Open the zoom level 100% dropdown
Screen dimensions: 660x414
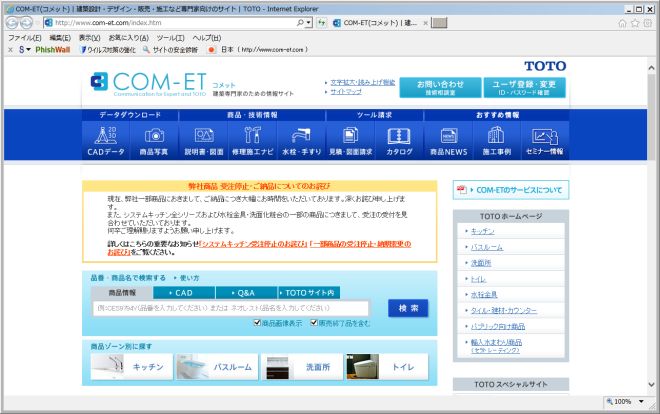pyautogui.click(x=641, y=401)
